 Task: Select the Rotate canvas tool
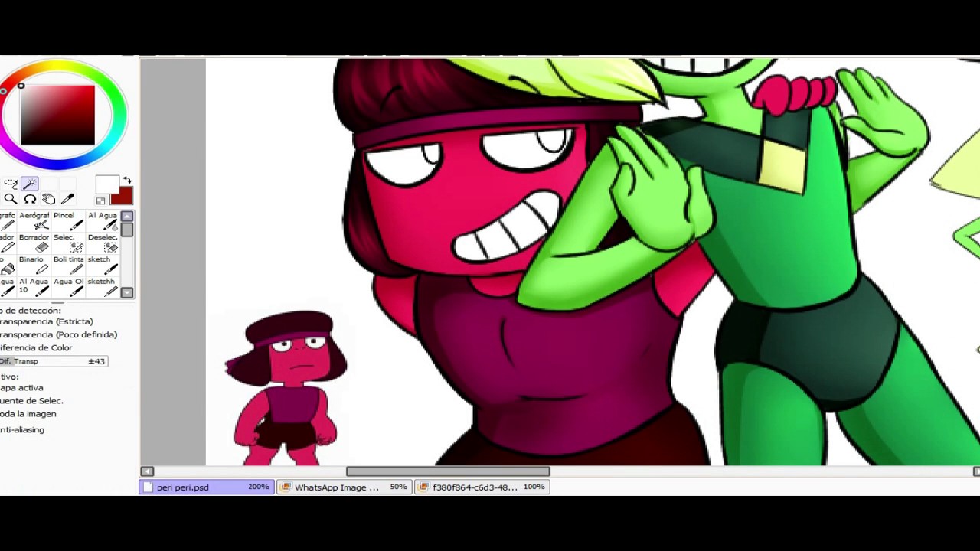30,199
